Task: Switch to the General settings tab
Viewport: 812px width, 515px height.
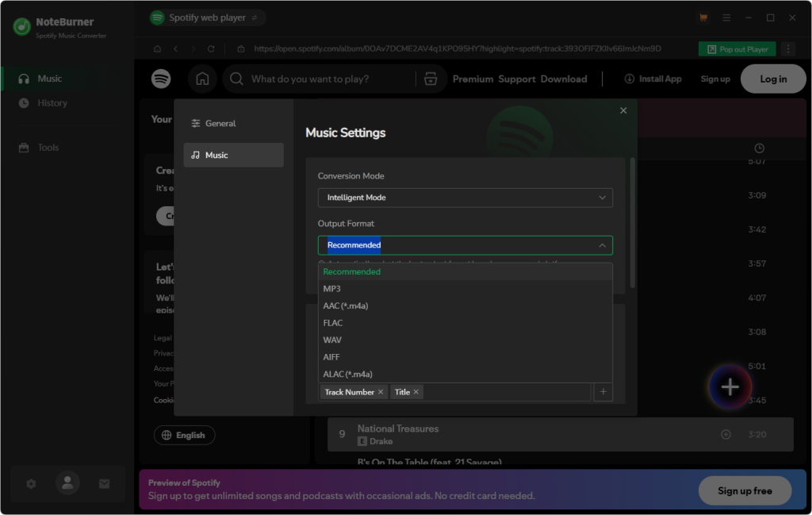Action: [x=234, y=123]
